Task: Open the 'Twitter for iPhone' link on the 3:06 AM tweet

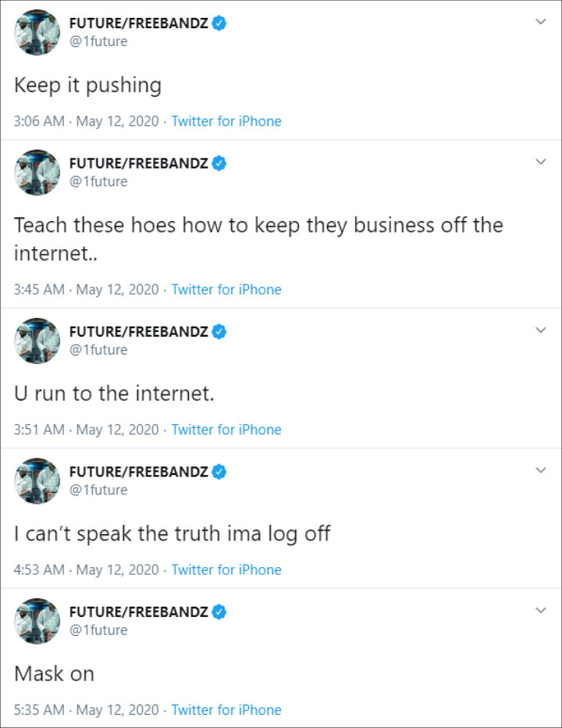Action: tap(226, 121)
